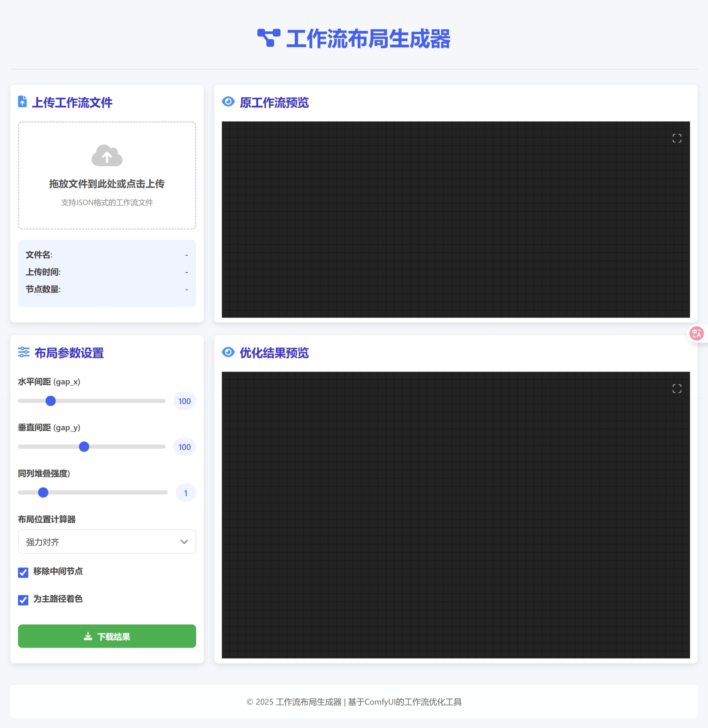
Task: Uncheck the 为主路径着色 checkbox
Action: click(x=23, y=600)
